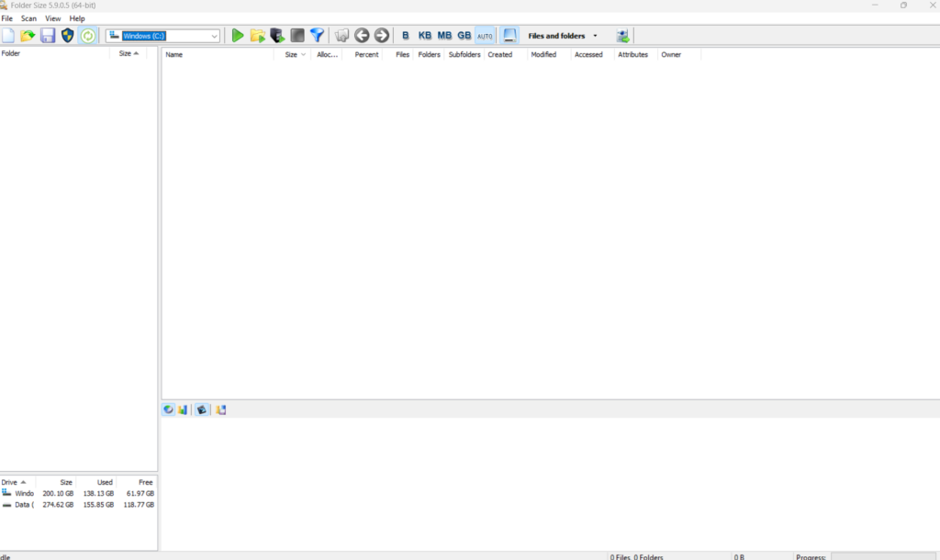
Task: Click the save floppy disk icon
Action: pyautogui.click(x=48, y=36)
